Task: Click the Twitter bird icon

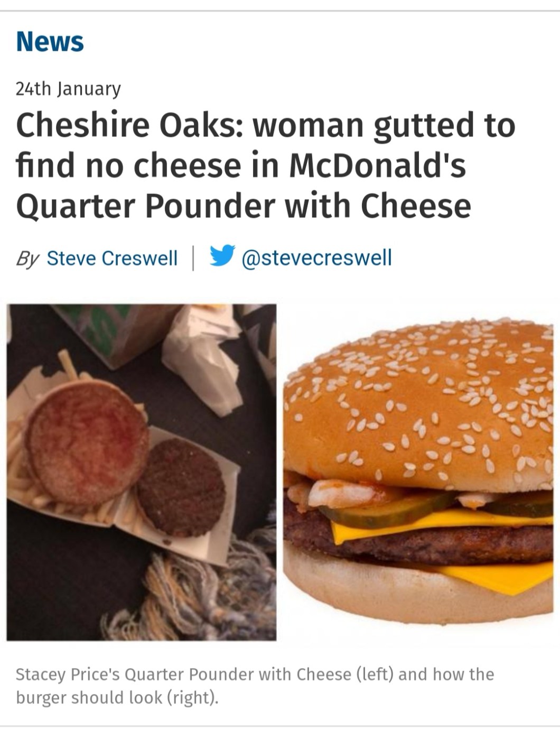Action: [222, 257]
